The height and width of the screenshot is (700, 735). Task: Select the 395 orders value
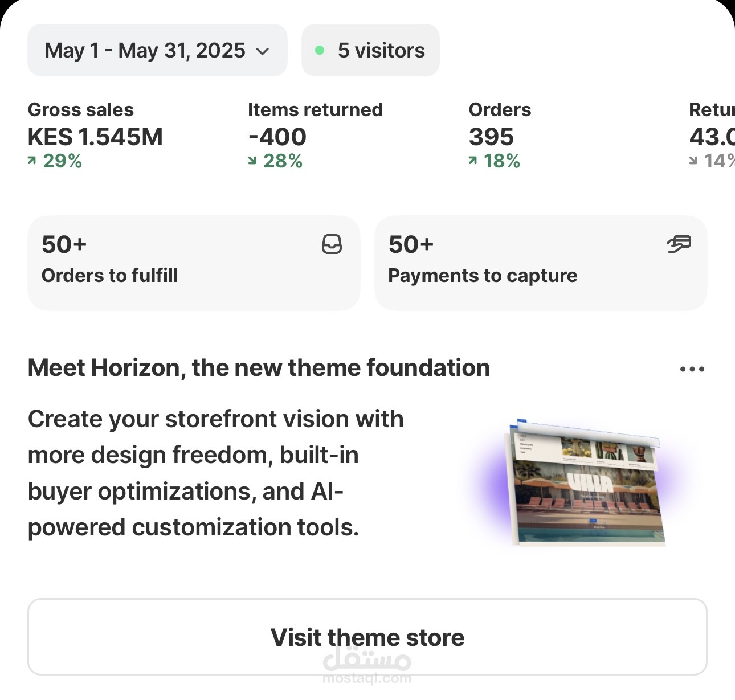click(x=491, y=137)
